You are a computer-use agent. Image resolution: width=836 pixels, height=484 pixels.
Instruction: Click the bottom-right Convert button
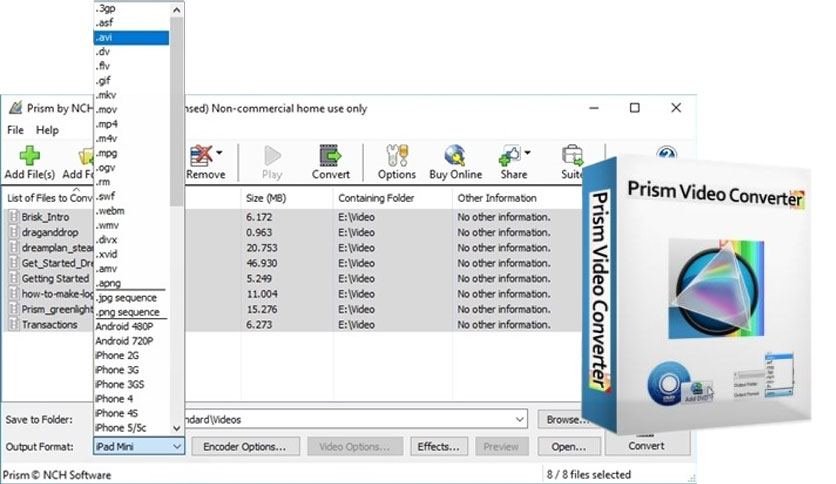click(647, 445)
